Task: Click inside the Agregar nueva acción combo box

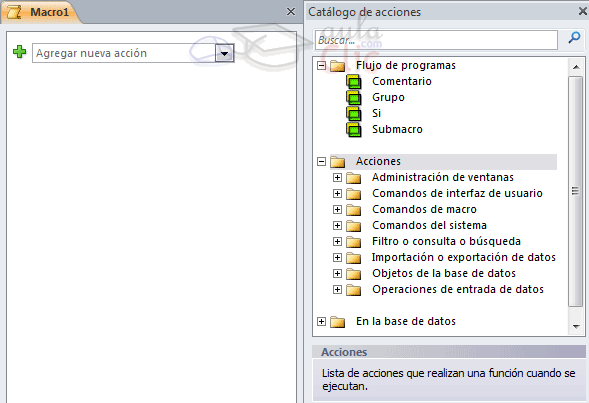Action: 124,53
